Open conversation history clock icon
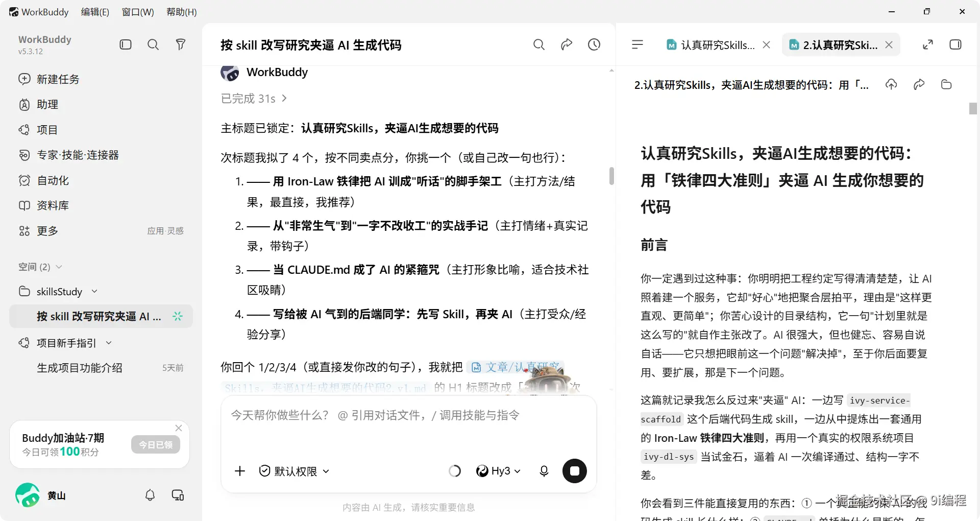 tap(594, 45)
